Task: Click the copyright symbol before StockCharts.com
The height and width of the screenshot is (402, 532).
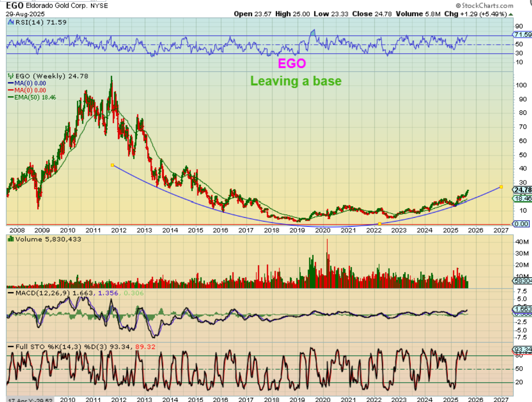Action: (x=458, y=6)
